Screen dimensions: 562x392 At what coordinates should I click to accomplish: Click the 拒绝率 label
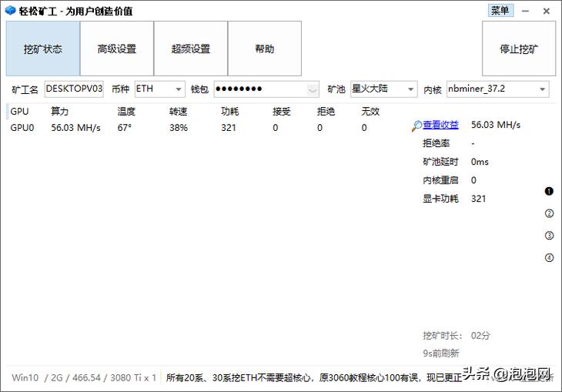tap(437, 143)
